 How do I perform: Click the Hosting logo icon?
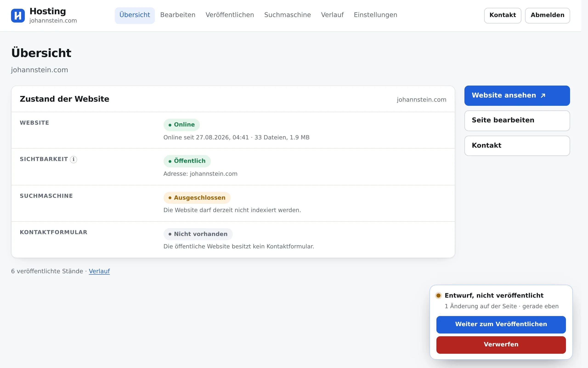click(18, 16)
